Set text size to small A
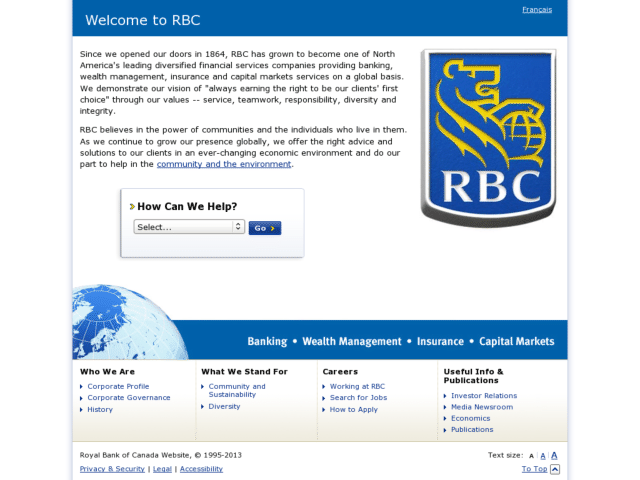Screen dimensions: 640x480 point(531,456)
